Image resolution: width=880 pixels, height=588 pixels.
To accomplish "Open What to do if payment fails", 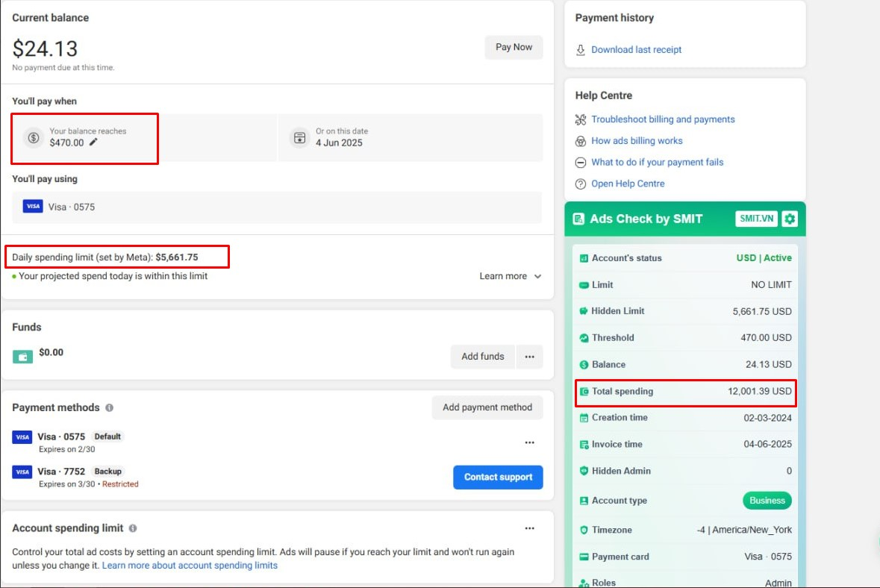I will pos(657,162).
